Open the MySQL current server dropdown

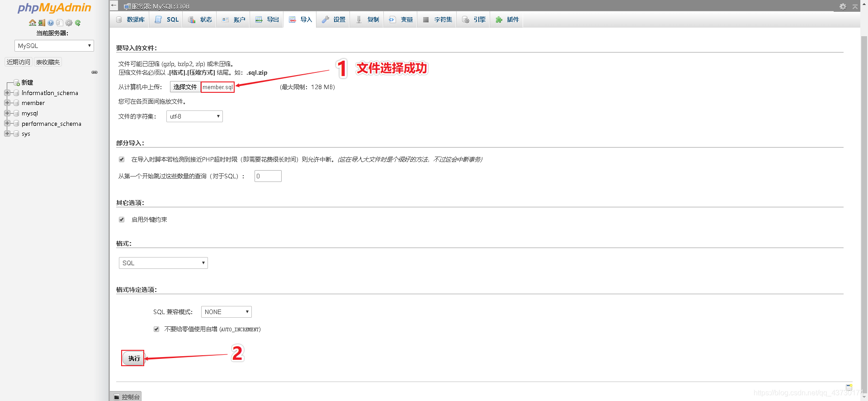coord(54,46)
